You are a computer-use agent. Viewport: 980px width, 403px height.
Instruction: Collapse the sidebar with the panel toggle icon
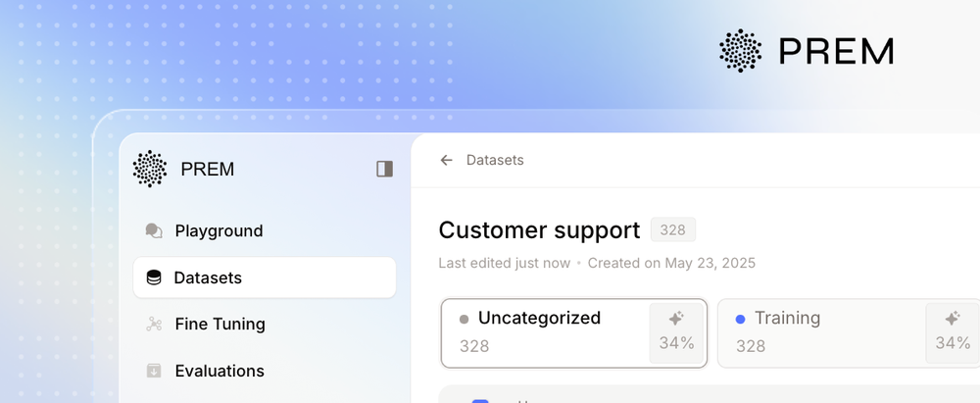[x=384, y=169]
